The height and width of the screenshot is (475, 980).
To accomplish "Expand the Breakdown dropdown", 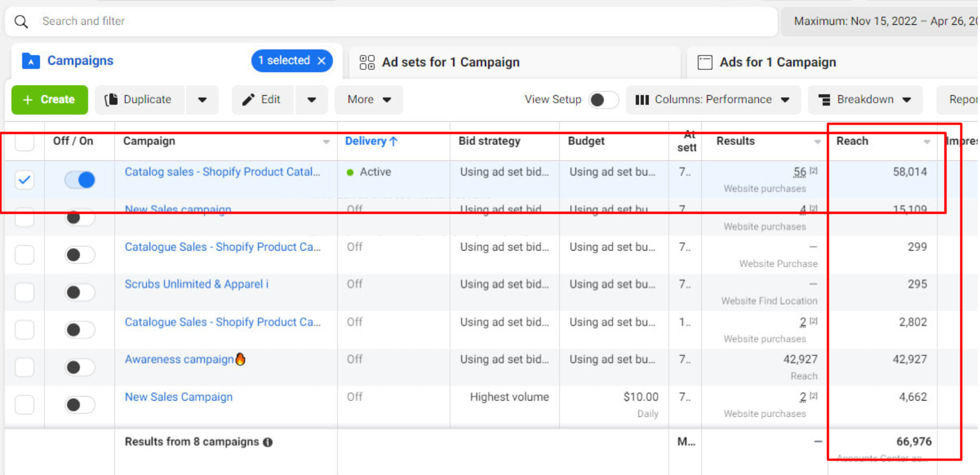I will [x=865, y=100].
